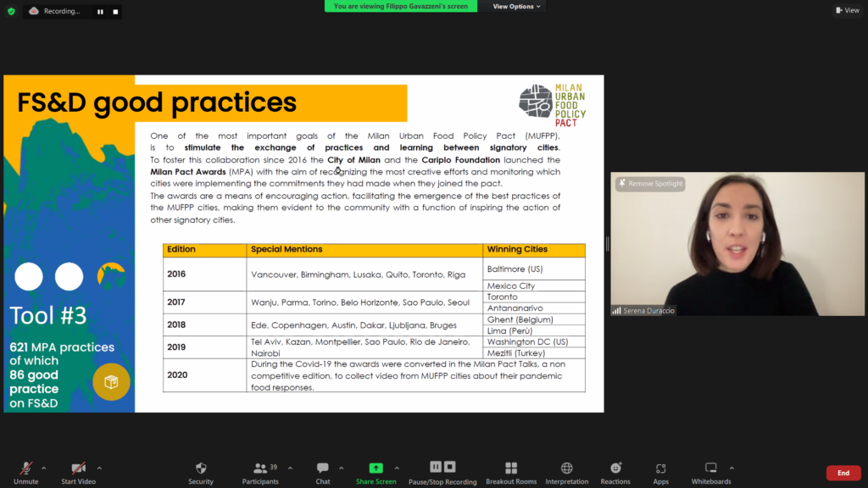
Task: Open Zoom Apps
Action: coord(660,469)
